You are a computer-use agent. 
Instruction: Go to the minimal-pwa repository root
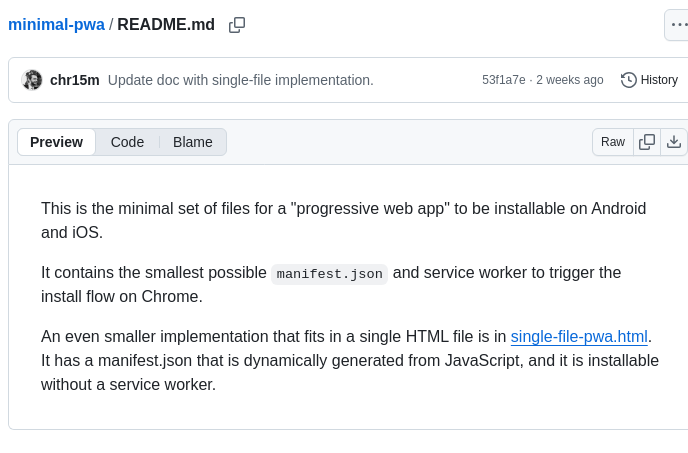click(56, 25)
